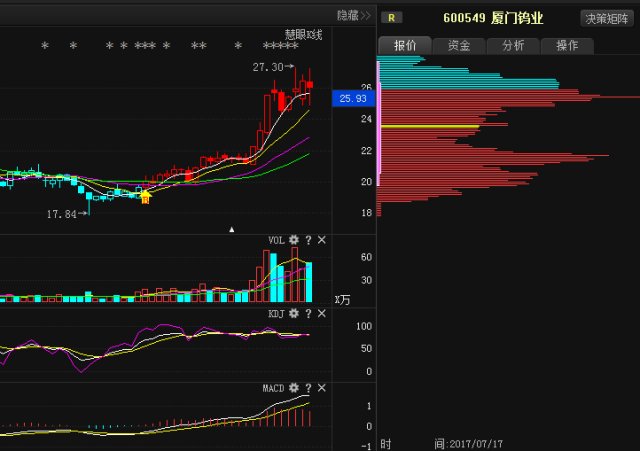Open KDJ indicator settings gear

[x=294, y=313]
